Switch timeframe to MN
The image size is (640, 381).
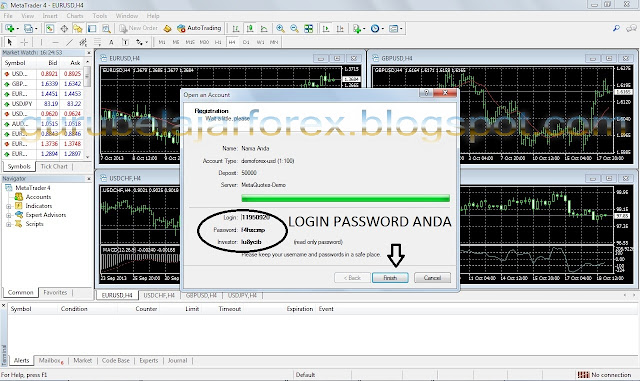(x=274, y=42)
